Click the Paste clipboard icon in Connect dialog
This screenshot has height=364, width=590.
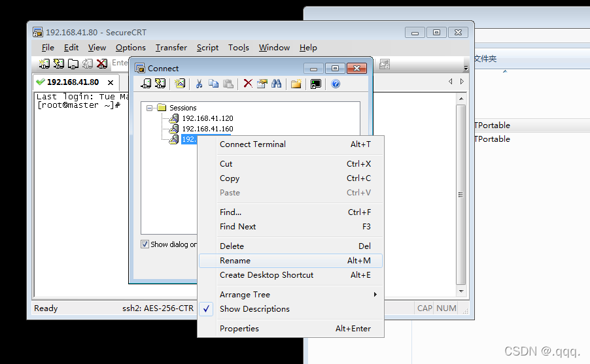point(228,84)
